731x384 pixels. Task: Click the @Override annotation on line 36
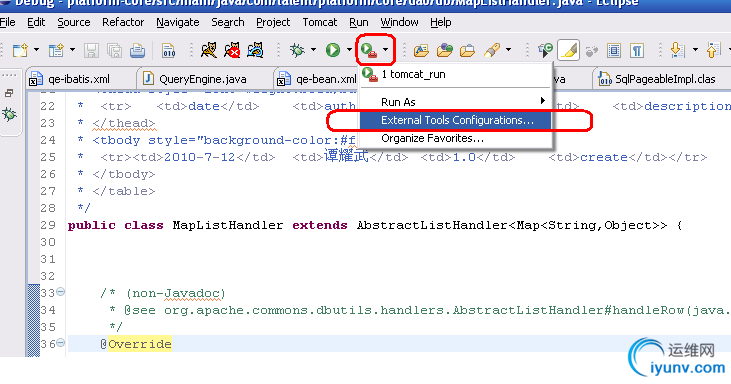click(x=136, y=344)
